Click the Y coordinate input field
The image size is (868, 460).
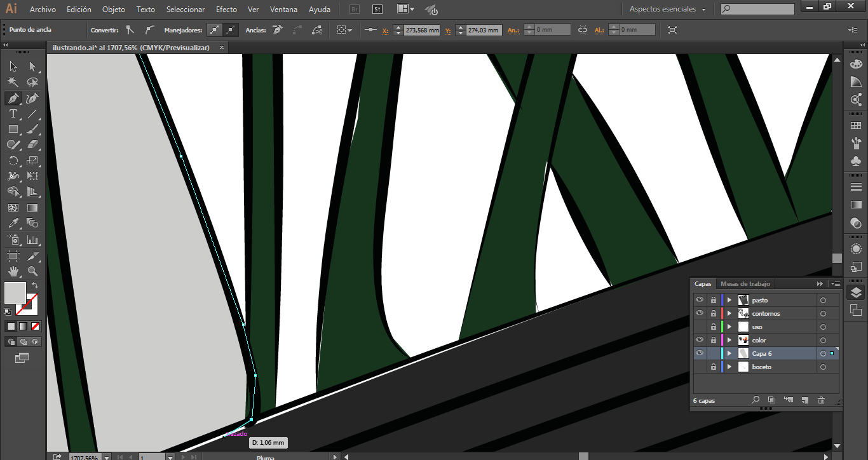[x=484, y=30]
